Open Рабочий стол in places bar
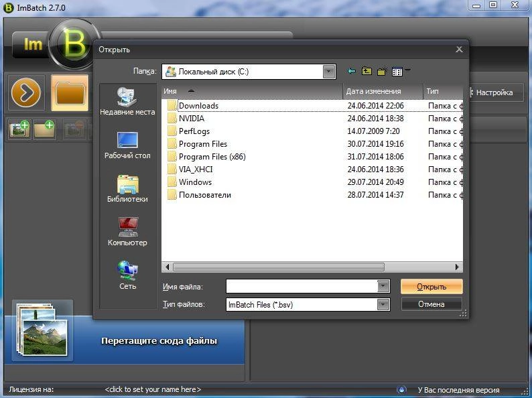The image size is (532, 398). coord(127,145)
